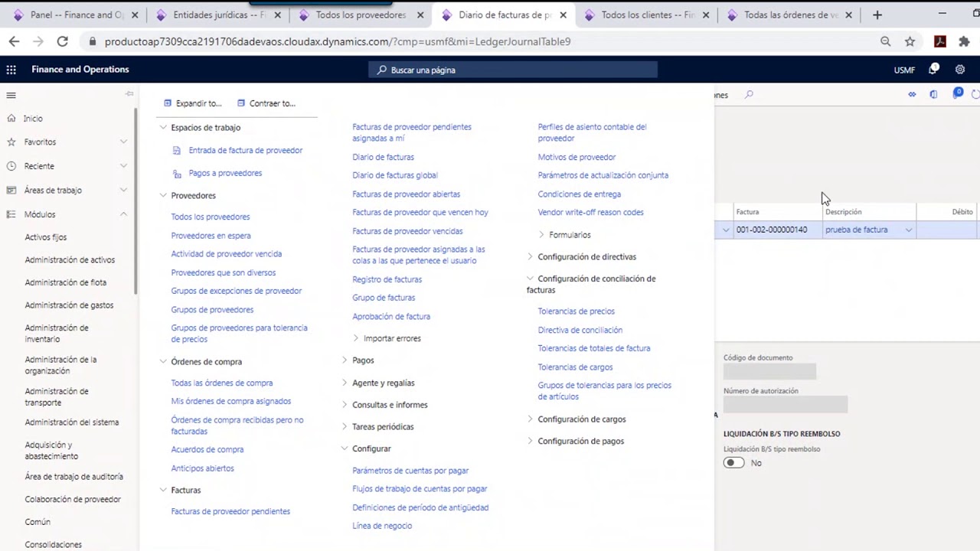Click the Entrada de factura de proveedor workspace icon

[177, 151]
